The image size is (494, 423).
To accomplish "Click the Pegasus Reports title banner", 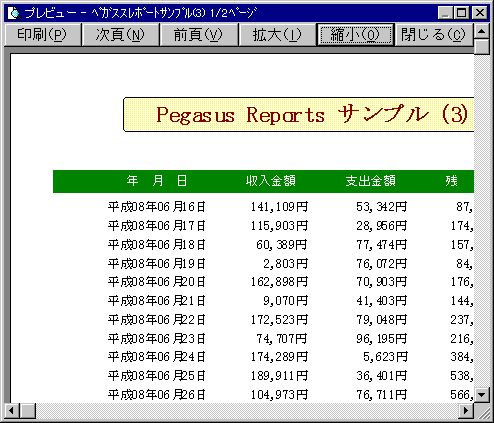I will tap(299, 115).
